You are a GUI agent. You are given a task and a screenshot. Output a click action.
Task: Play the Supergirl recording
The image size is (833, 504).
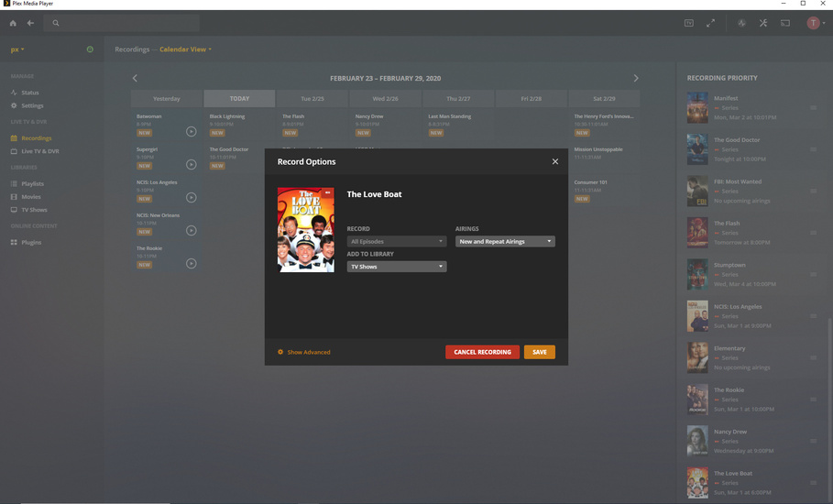point(192,165)
